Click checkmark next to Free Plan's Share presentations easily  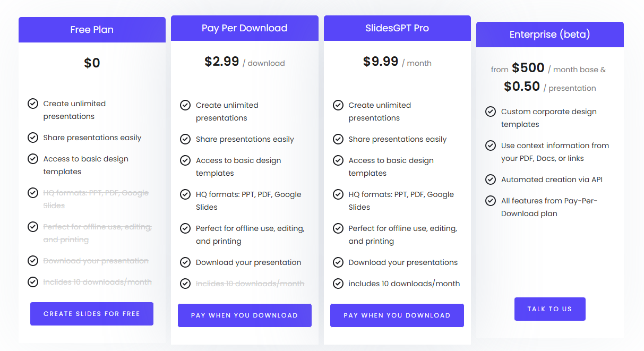pos(33,138)
